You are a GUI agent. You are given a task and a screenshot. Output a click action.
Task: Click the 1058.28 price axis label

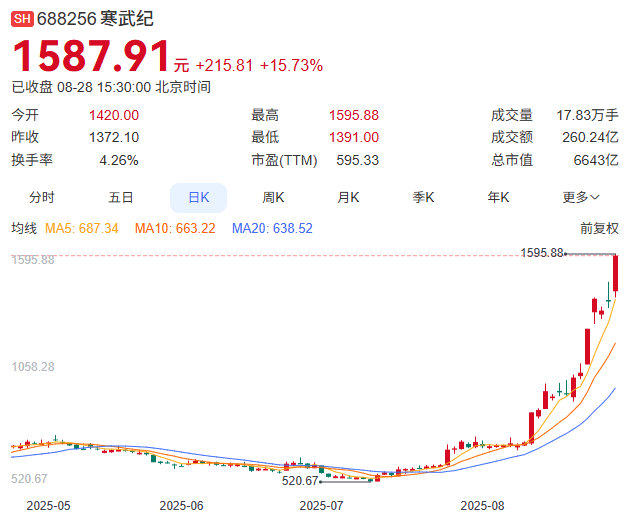(x=33, y=367)
